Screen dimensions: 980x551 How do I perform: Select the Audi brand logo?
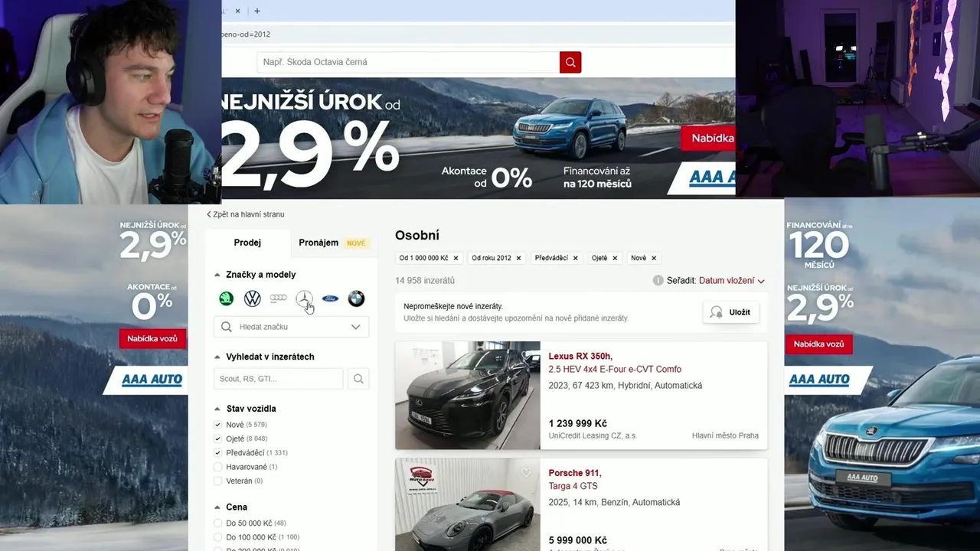pyautogui.click(x=278, y=298)
